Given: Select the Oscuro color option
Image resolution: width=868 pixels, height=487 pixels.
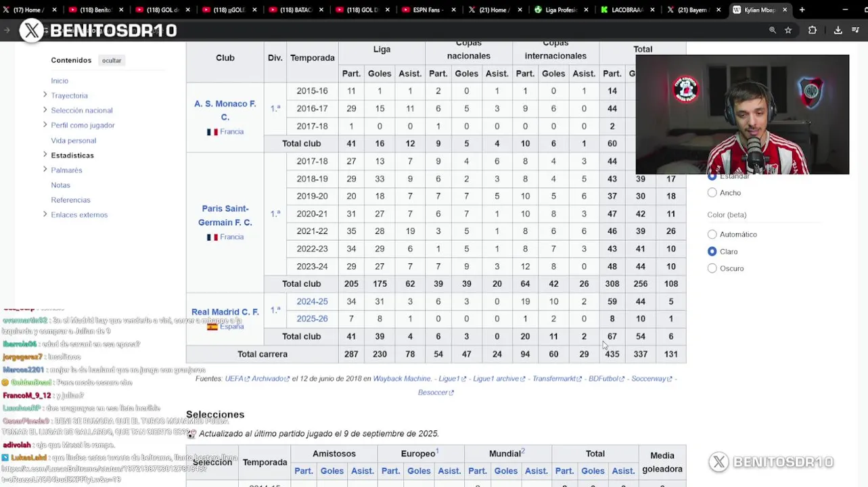Looking at the screenshot, I should point(712,269).
